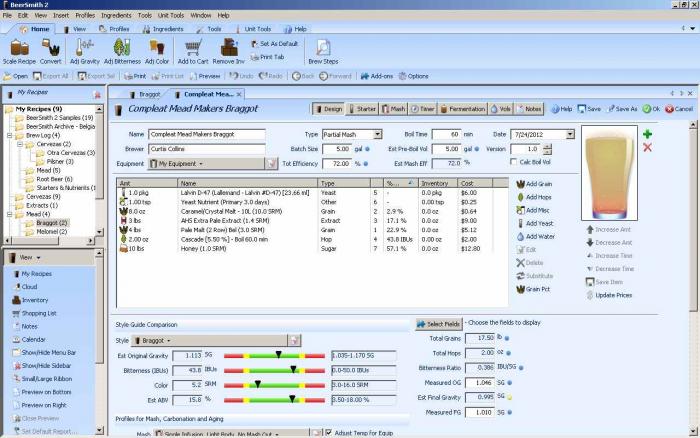
Task: Click the Cancel button
Action: (x=679, y=109)
